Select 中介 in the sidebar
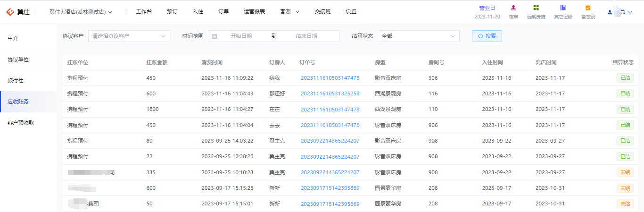 click(28, 38)
